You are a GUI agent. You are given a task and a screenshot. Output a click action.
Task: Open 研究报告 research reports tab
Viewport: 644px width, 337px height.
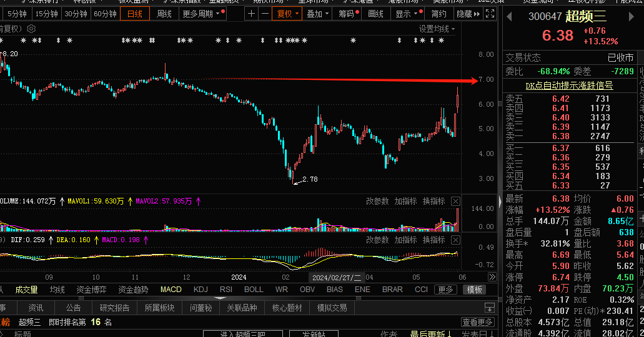pos(114,308)
